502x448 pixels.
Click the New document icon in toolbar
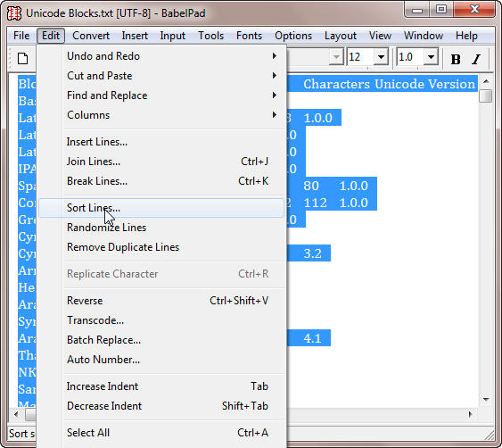click(x=22, y=59)
